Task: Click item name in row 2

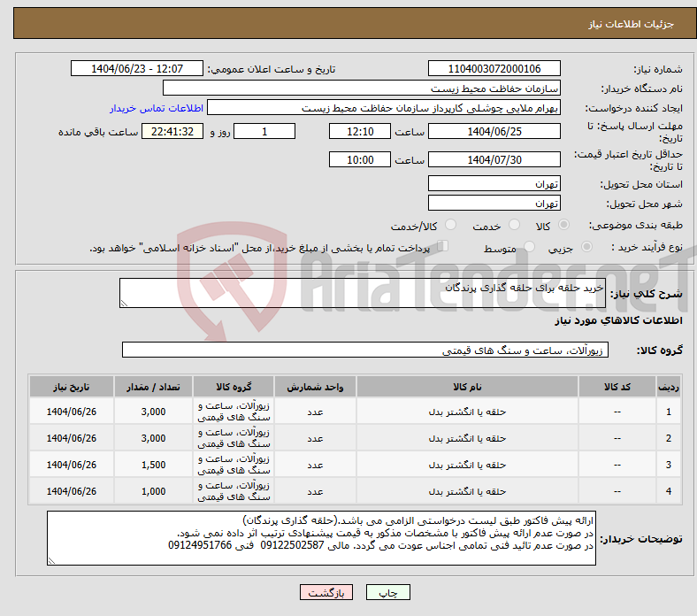Action: point(467,438)
